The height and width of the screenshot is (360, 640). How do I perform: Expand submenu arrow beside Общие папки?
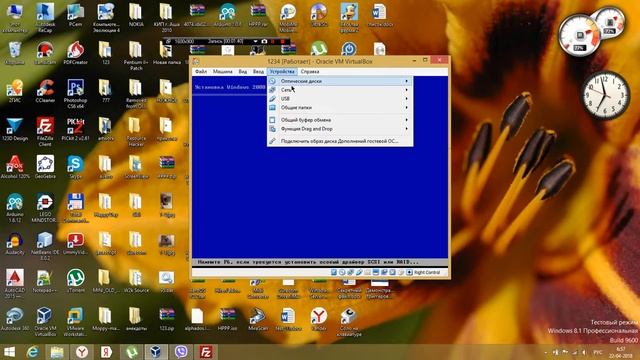(407, 108)
